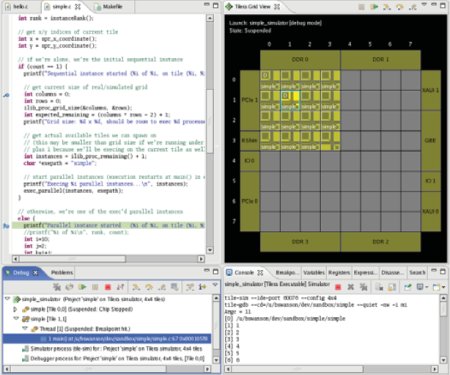This screenshot has height=375, width=450.
Task: Open the Disassembly tab
Action: pyautogui.click(x=392, y=272)
